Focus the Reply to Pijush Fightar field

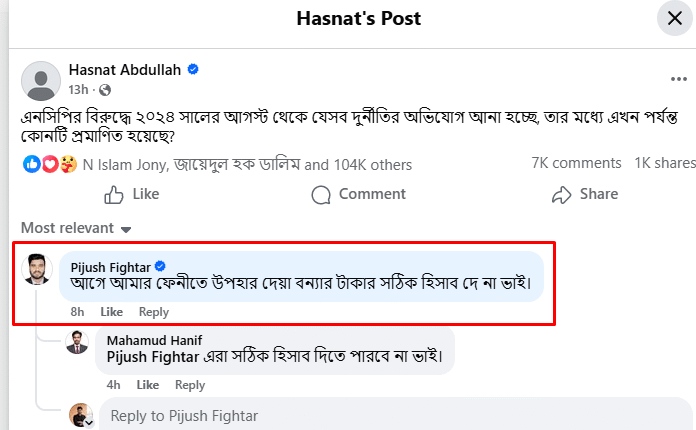coord(390,416)
